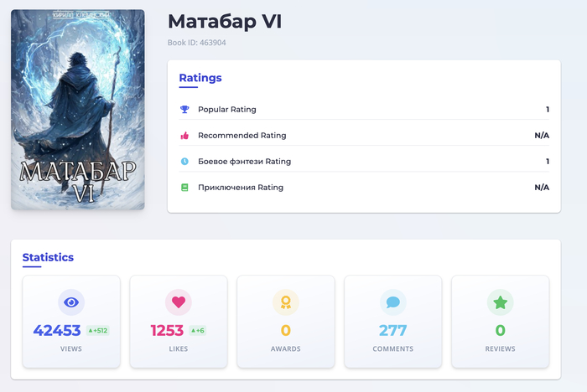
Task: Click the 42453 views count
Action: coord(57,331)
